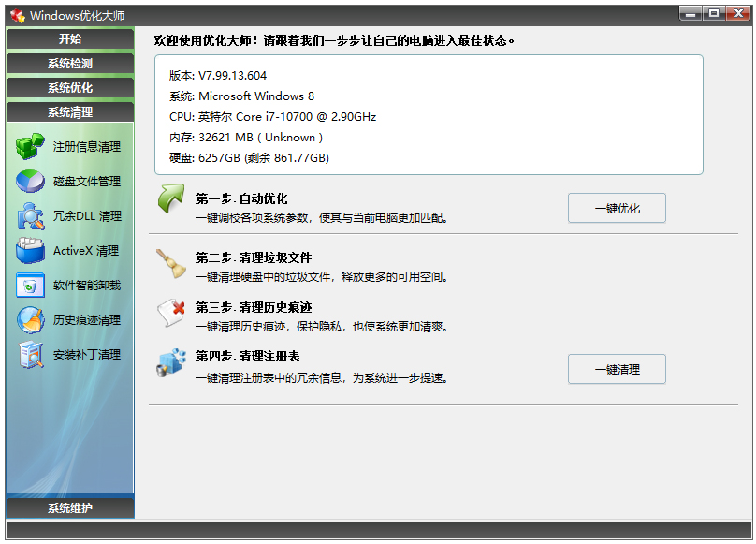
Task: Minimize the Windows优化大师 window
Action: point(691,14)
